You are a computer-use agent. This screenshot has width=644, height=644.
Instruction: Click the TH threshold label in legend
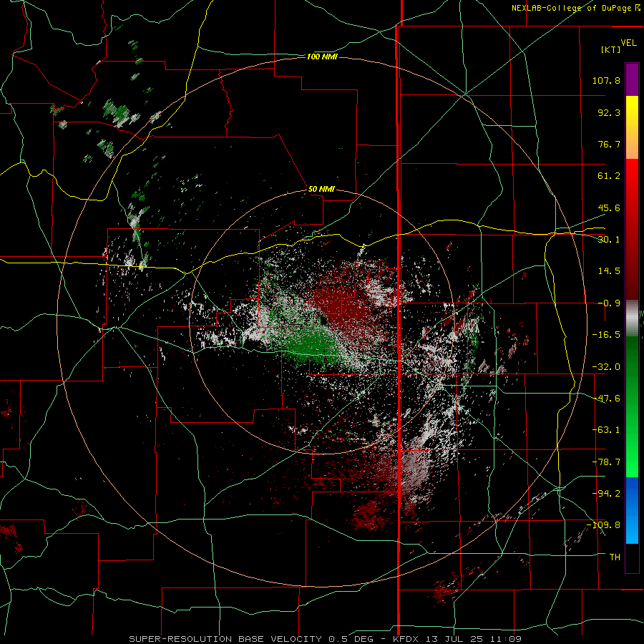pos(615,557)
